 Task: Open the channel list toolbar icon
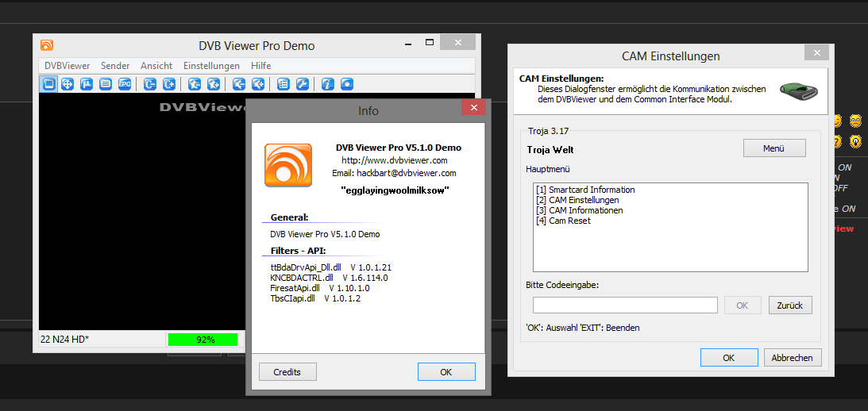click(284, 84)
